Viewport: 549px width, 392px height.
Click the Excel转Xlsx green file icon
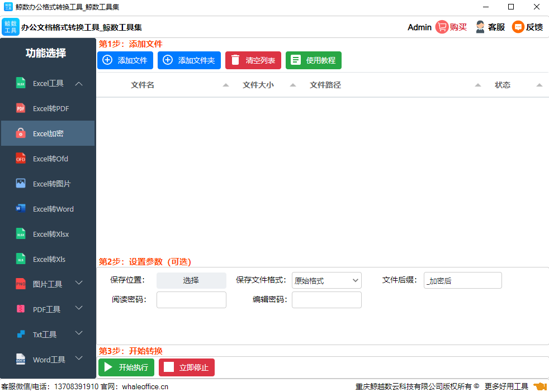[21, 233]
